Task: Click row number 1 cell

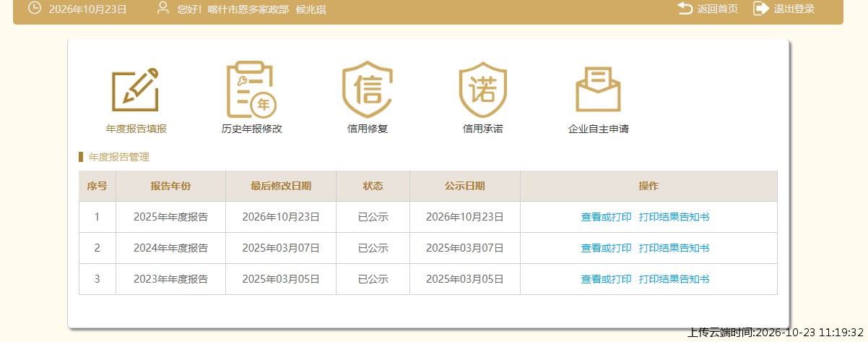Action: [x=97, y=217]
